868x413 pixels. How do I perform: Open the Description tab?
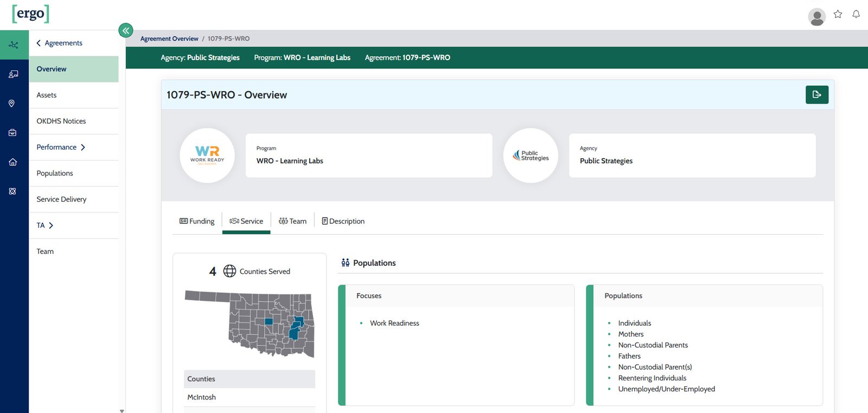(x=343, y=221)
